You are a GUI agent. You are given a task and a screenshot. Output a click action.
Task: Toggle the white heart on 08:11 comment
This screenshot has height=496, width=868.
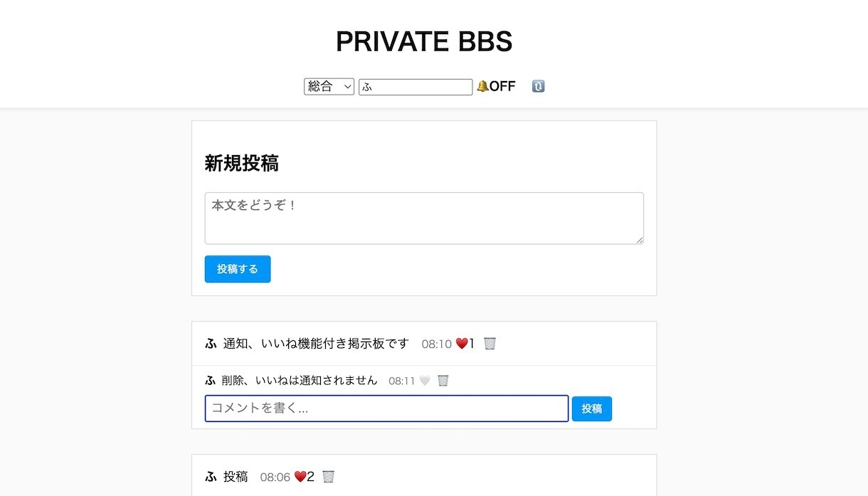425,381
